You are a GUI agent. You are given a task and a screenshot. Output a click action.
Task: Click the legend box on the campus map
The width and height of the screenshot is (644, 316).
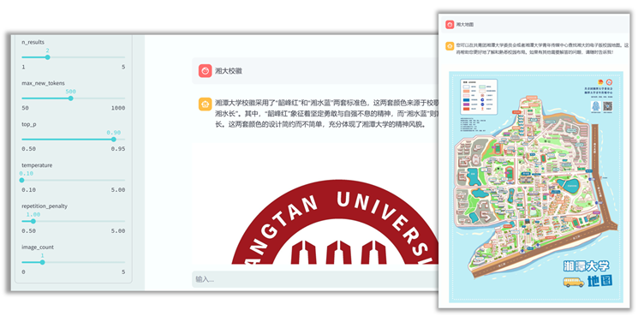pyautogui.click(x=478, y=97)
